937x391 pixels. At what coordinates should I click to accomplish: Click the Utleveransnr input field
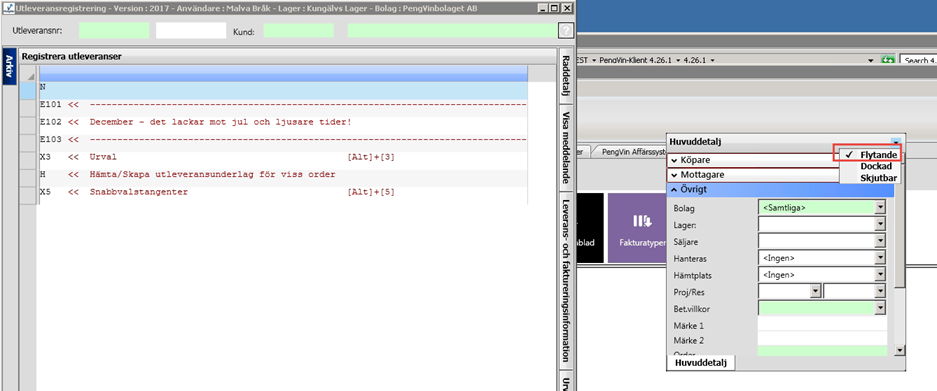[114, 31]
